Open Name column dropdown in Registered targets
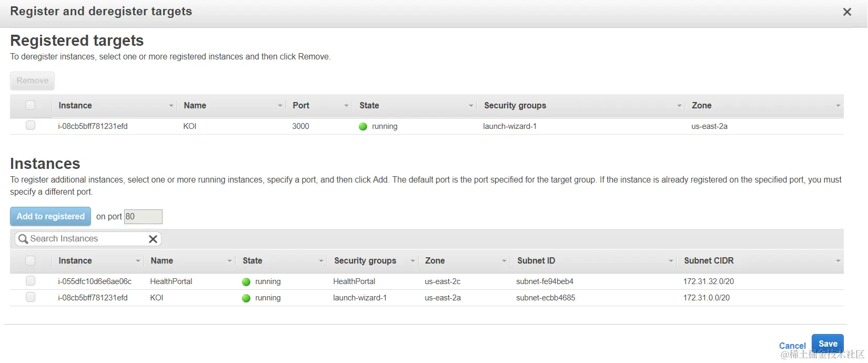Viewport: 868px width, 363px height. [x=280, y=106]
